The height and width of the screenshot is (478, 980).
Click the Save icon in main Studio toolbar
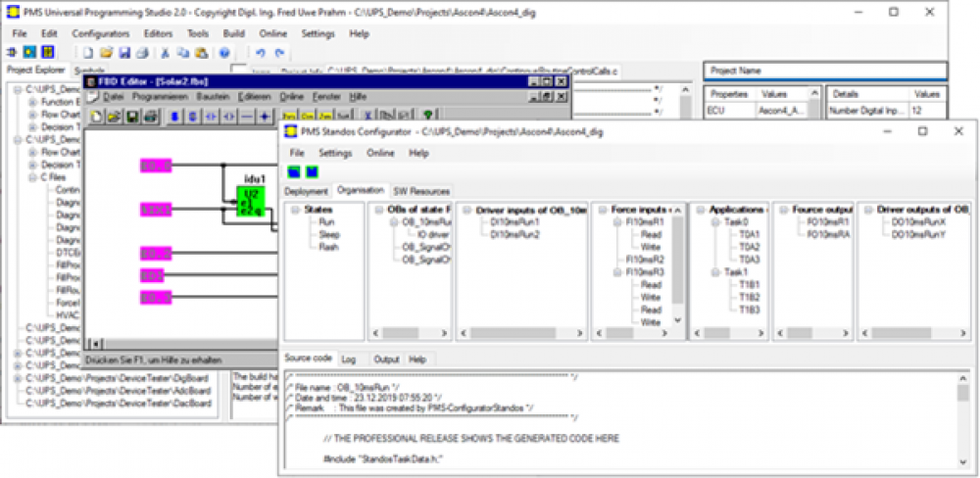click(x=124, y=52)
